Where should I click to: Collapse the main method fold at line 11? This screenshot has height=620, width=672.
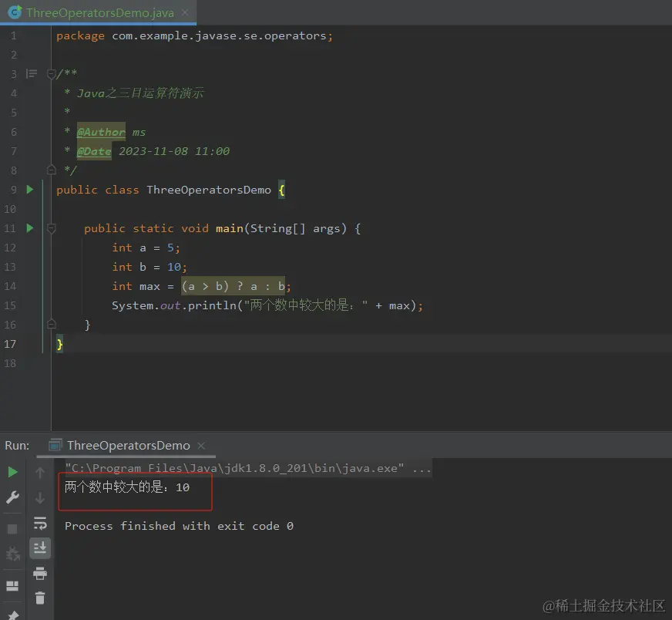[x=51, y=228]
